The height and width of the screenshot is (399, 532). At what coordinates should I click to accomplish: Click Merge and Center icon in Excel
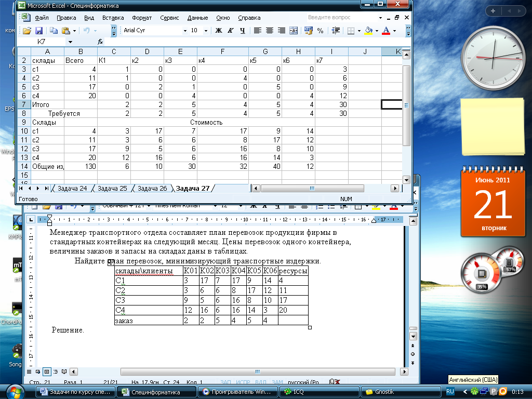tap(294, 31)
